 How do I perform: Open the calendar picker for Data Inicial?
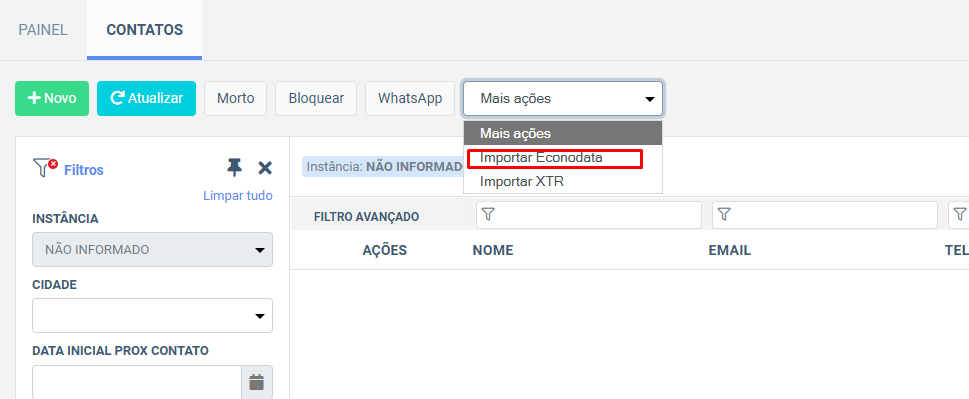point(256,382)
